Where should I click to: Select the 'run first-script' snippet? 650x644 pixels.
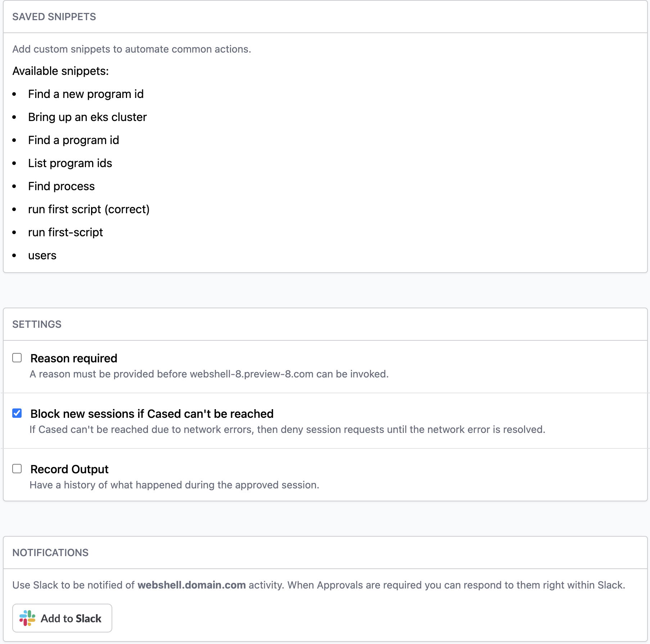click(x=66, y=232)
